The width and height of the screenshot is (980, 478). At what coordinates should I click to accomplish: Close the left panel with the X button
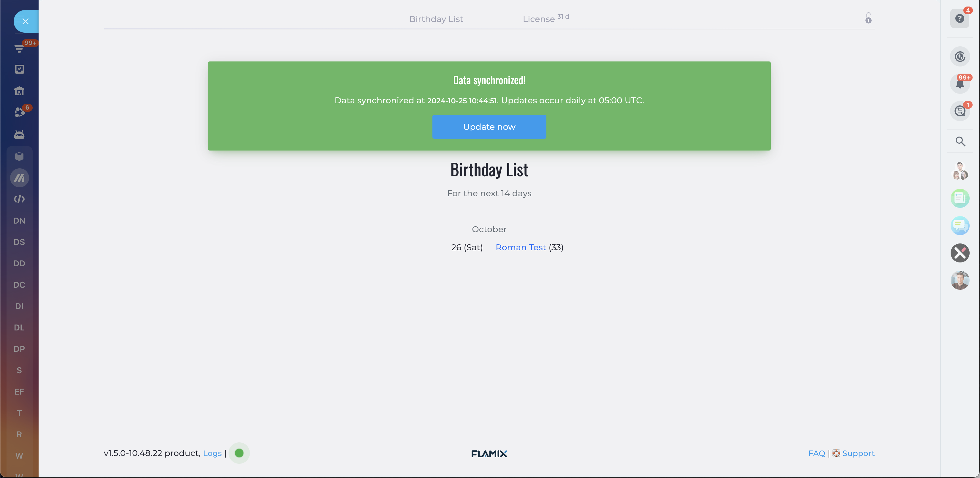(x=26, y=21)
